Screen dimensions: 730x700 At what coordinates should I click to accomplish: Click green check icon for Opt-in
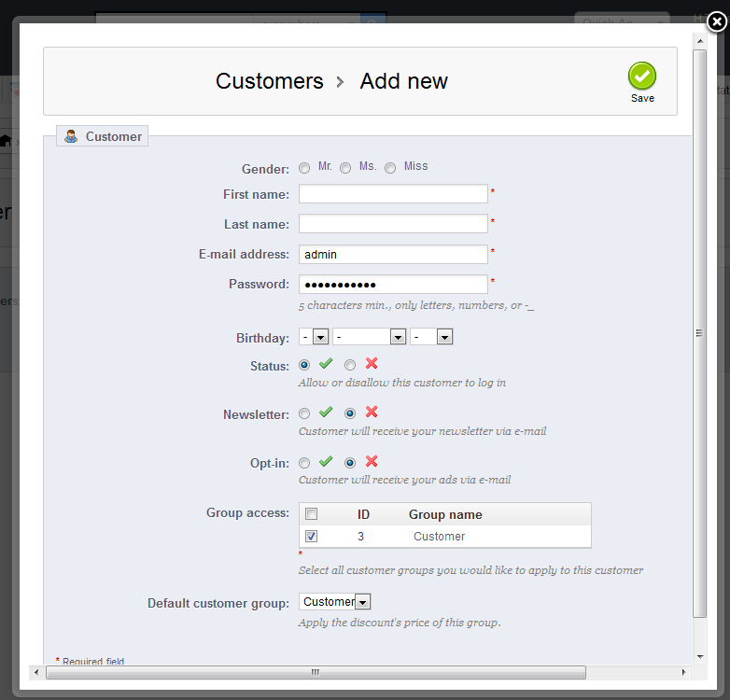(x=326, y=462)
